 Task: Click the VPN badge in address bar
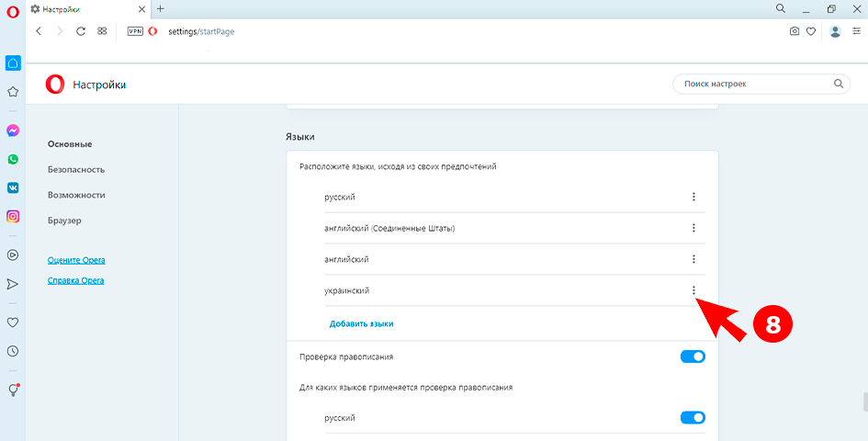point(134,31)
